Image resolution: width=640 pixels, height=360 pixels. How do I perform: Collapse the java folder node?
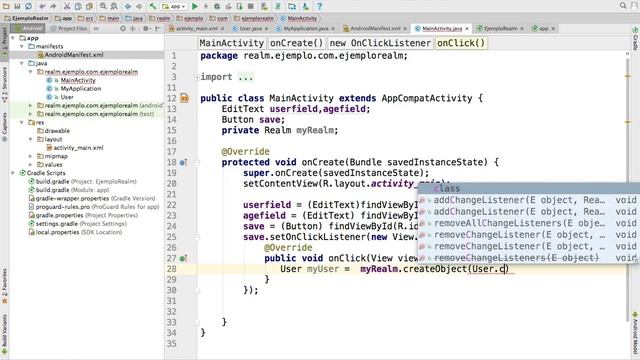pos(22,63)
